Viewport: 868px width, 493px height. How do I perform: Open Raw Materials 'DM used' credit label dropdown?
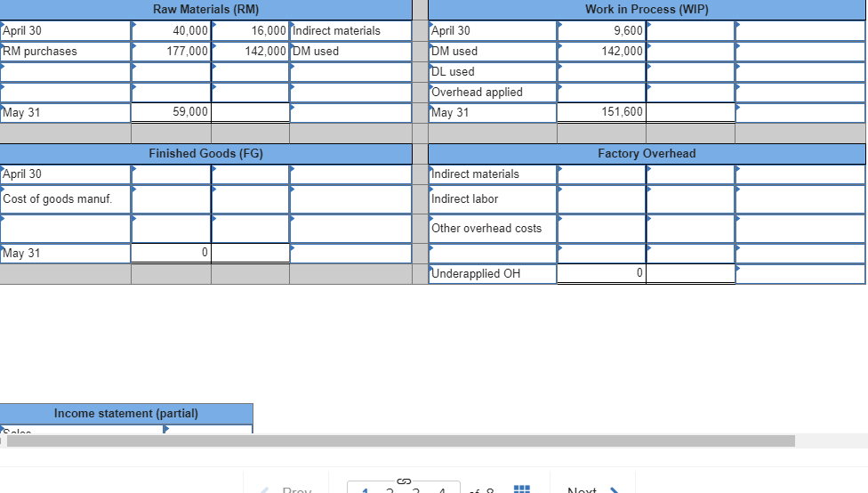pyautogui.click(x=350, y=51)
